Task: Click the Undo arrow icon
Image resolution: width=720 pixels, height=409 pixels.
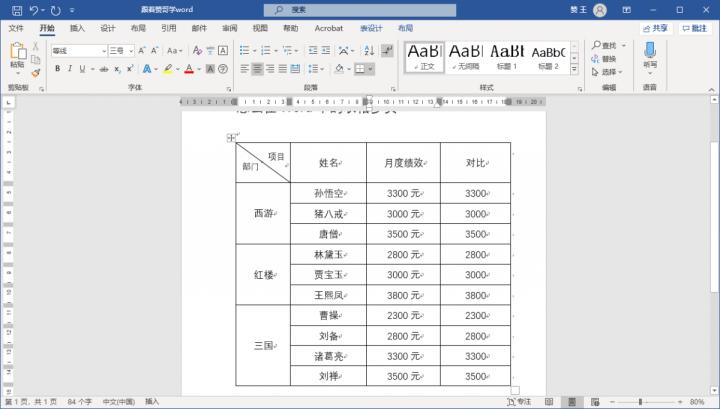Action: coord(34,10)
